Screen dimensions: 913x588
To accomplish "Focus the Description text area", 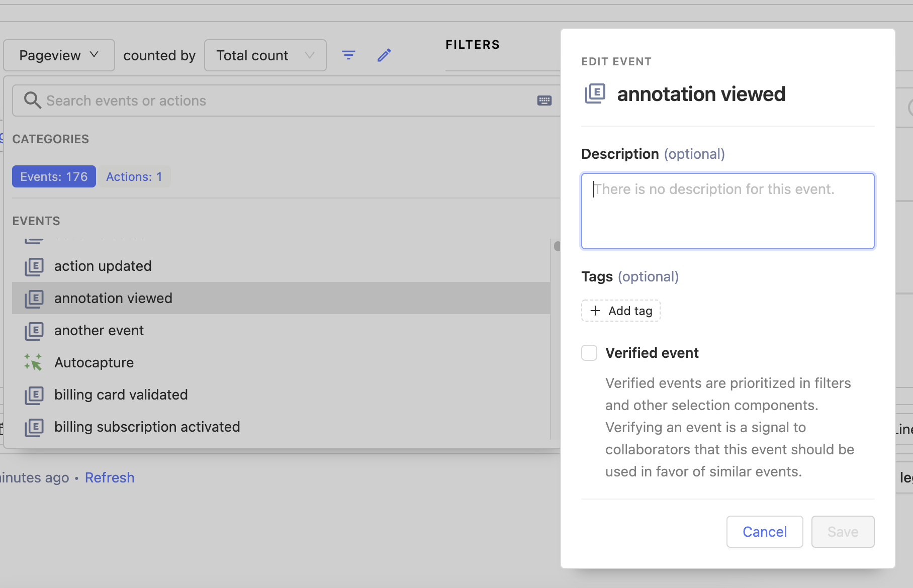I will click(x=727, y=211).
